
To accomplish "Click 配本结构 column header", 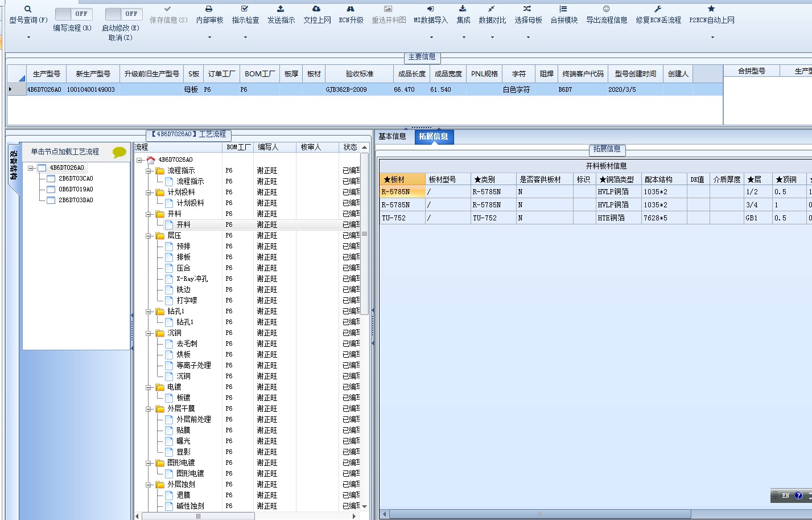I will coord(663,179).
